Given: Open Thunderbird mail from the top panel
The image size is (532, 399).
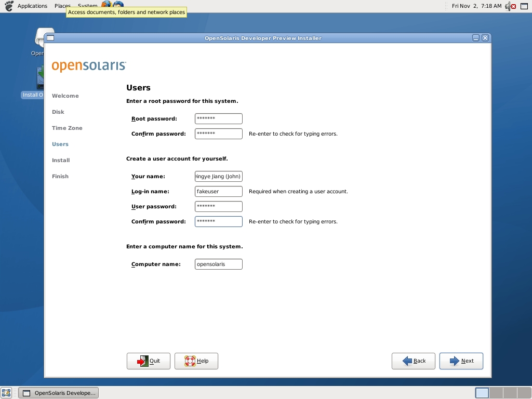Looking at the screenshot, I should point(119,5).
